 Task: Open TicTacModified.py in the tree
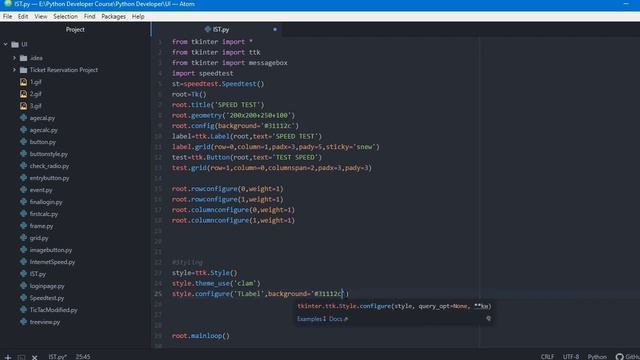pyautogui.click(x=53, y=310)
